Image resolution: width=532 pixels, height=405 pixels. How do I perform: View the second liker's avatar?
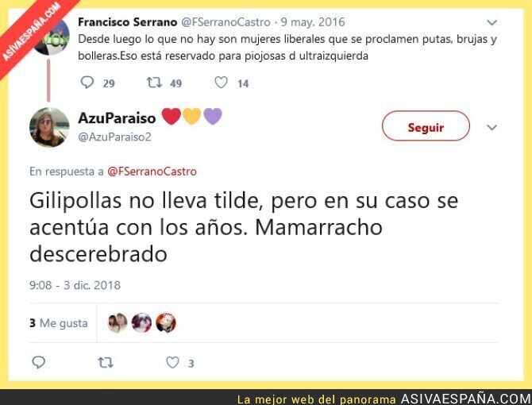pos(141,322)
